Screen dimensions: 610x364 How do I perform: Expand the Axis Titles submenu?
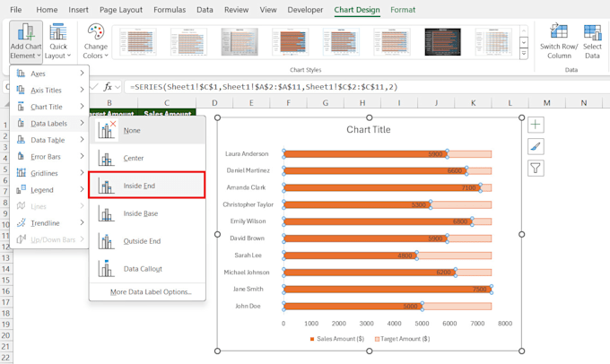pyautogui.click(x=47, y=91)
